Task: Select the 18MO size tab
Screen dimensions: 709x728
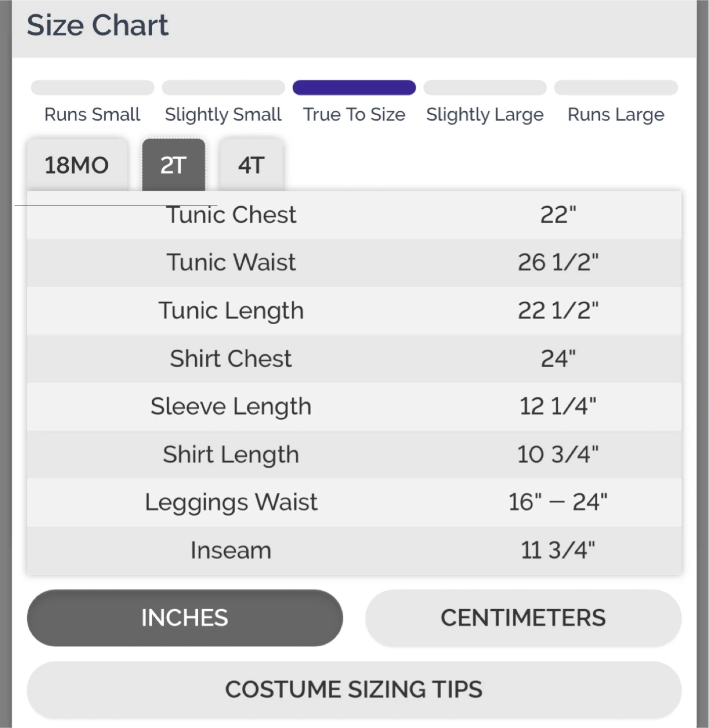Action: click(x=77, y=165)
